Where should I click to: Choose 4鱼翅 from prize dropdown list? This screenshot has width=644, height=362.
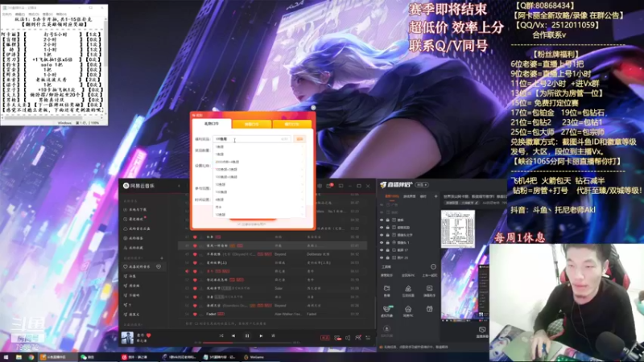pyautogui.click(x=258, y=200)
